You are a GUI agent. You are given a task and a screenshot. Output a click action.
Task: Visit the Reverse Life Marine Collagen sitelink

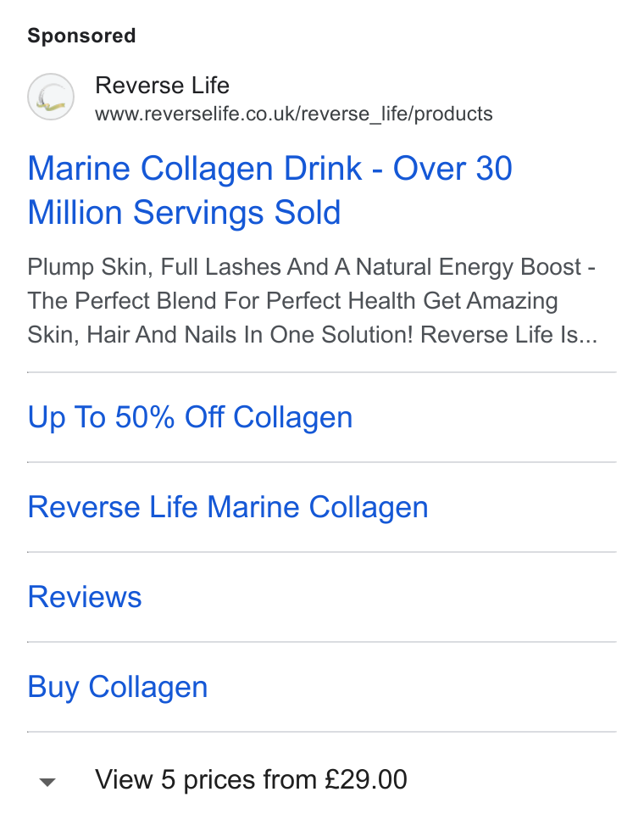(x=228, y=507)
